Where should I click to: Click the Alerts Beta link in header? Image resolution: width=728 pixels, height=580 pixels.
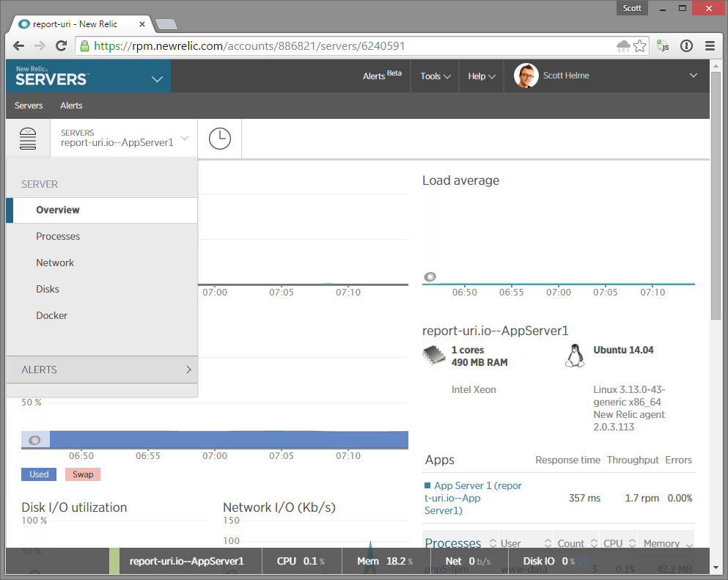(382, 76)
